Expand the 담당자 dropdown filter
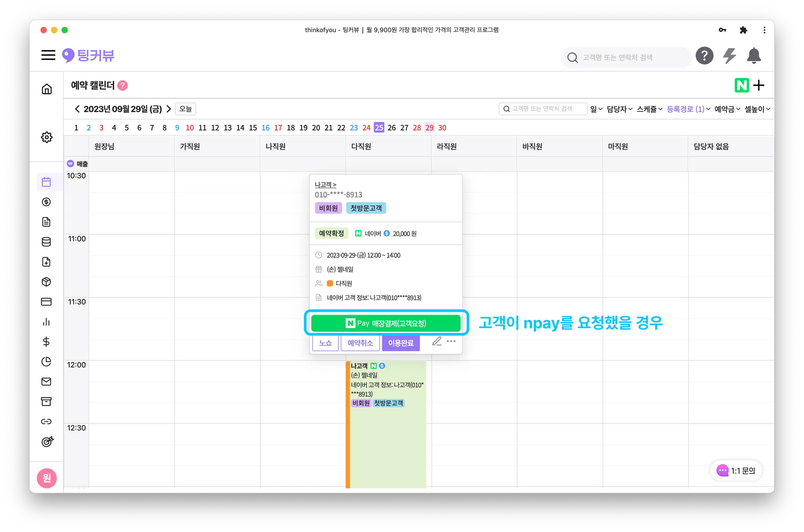Screen dimensions: 804x532 (619, 109)
